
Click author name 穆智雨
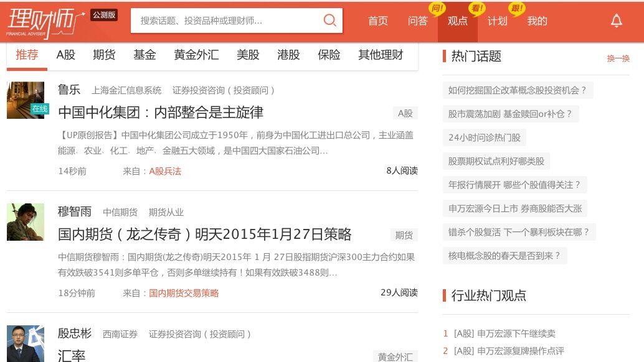74,211
